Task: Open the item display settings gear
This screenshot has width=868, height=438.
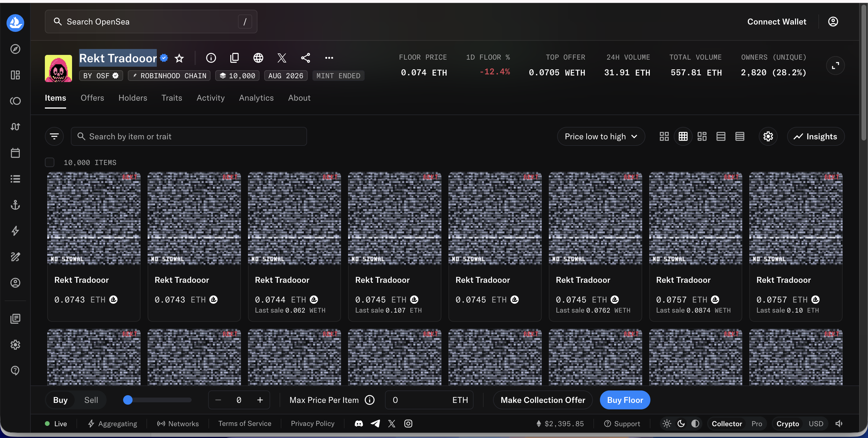Action: pos(768,136)
